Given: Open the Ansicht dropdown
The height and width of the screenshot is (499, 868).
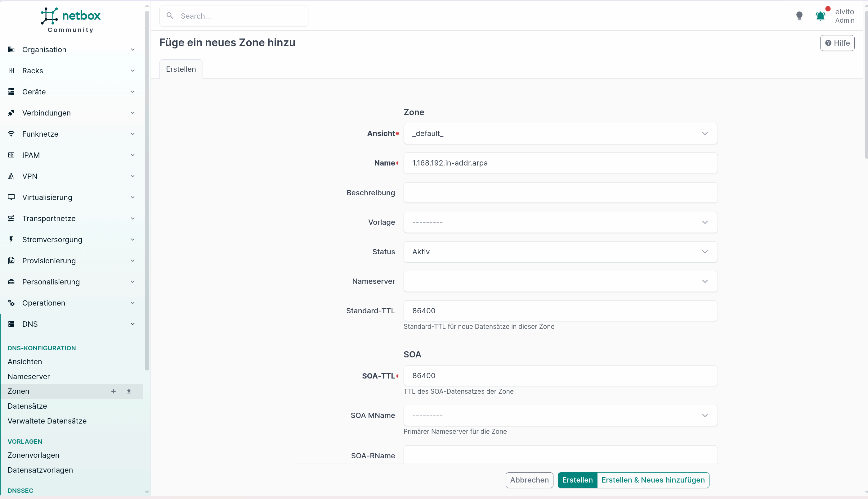Looking at the screenshot, I should point(560,134).
